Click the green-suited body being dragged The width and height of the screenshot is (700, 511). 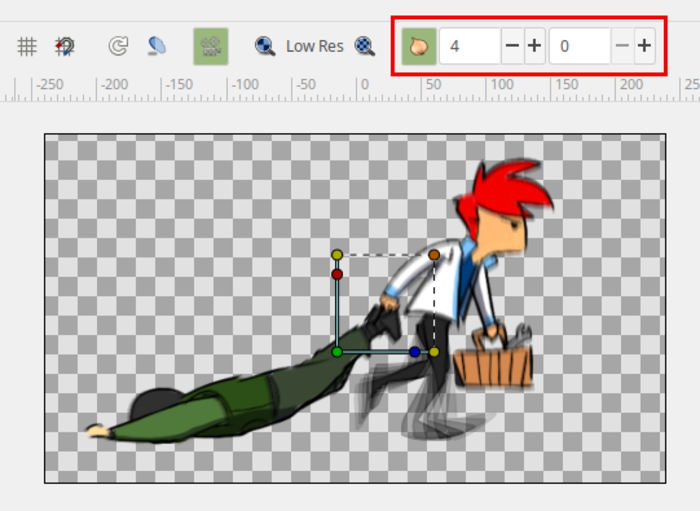tap(232, 399)
